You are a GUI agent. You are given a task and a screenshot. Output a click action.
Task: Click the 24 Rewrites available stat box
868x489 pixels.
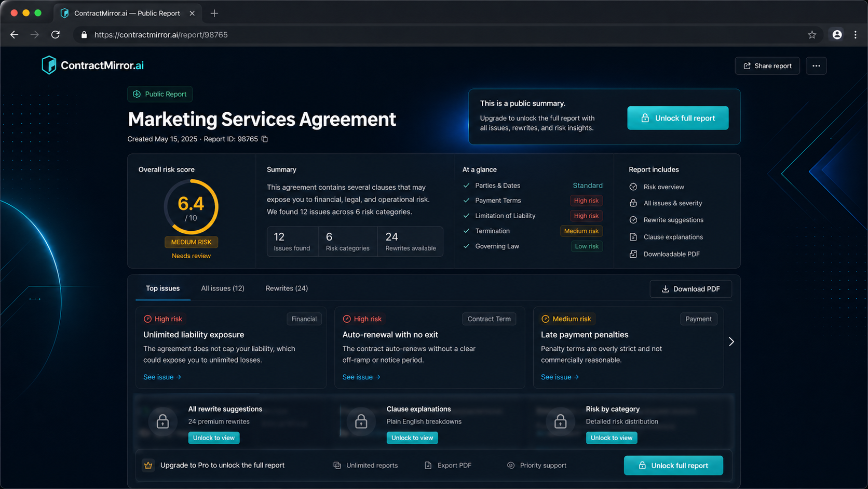coord(410,242)
